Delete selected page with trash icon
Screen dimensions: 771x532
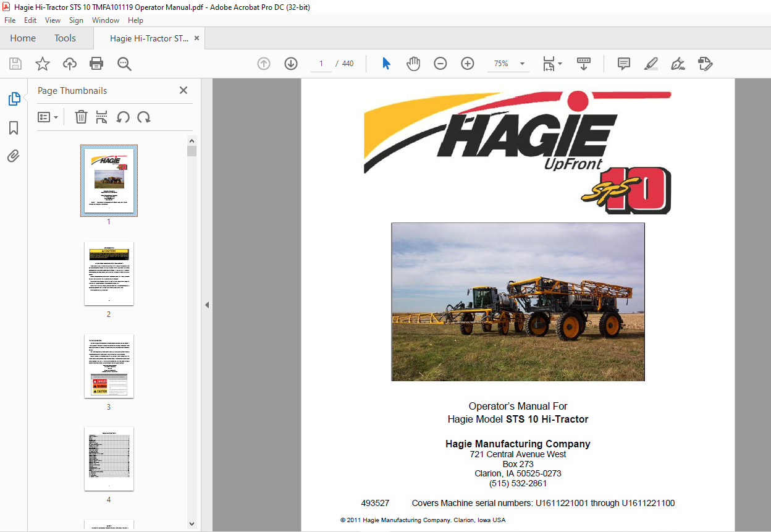click(81, 117)
